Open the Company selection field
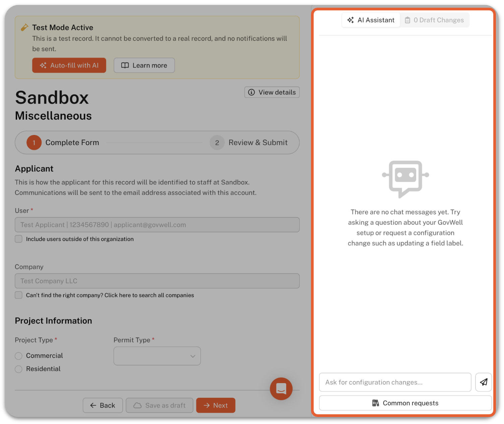 [x=157, y=281]
